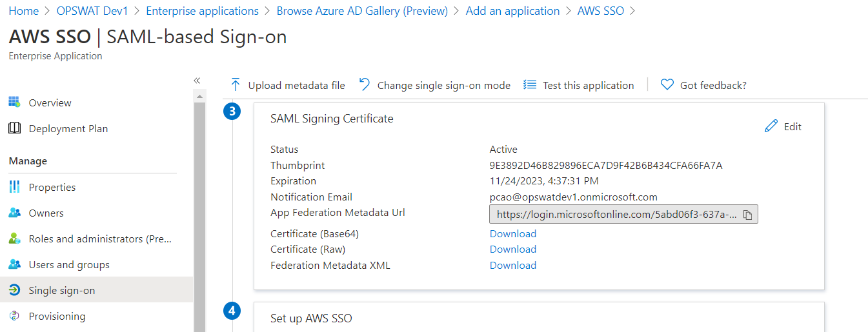Collapse the sidebar with the double chevron

(197, 81)
